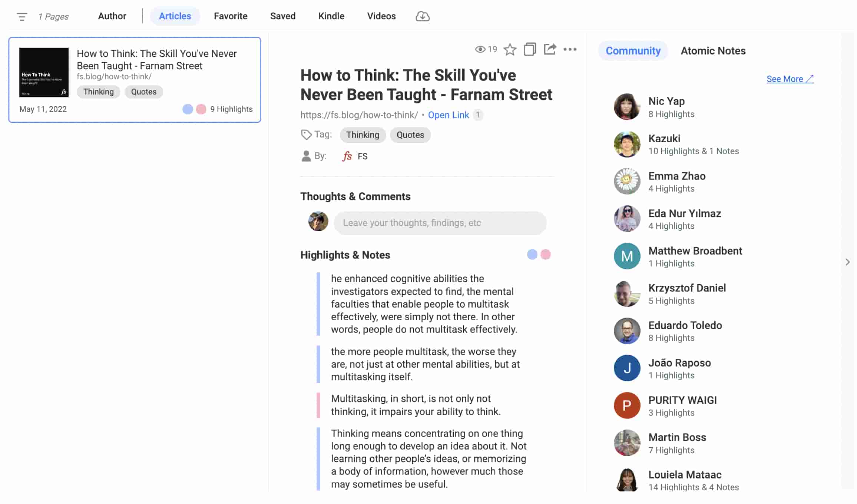The width and height of the screenshot is (857, 504).
Task: Click the Louiela Mataac name
Action: (x=685, y=475)
